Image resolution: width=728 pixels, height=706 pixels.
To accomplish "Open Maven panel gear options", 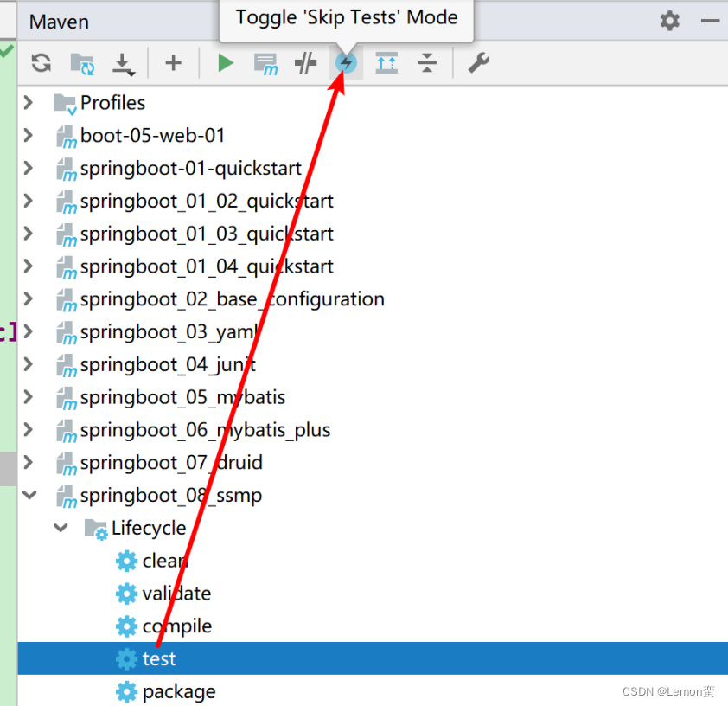I will coord(669,21).
